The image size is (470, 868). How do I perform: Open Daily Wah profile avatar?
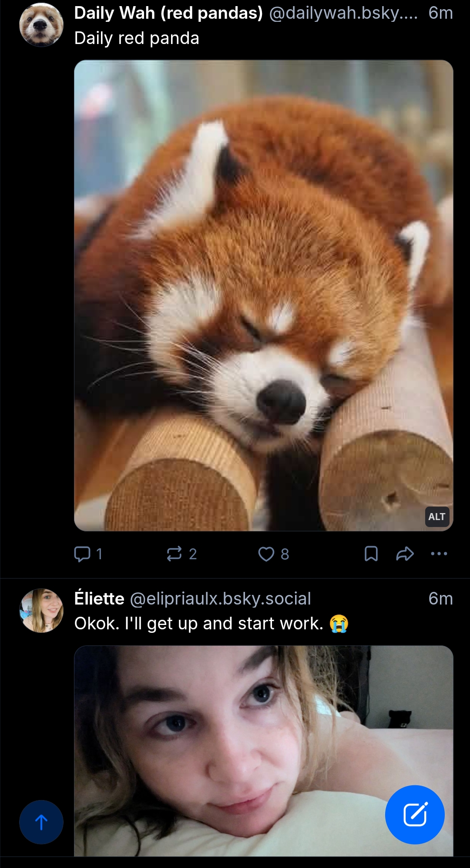(41, 25)
